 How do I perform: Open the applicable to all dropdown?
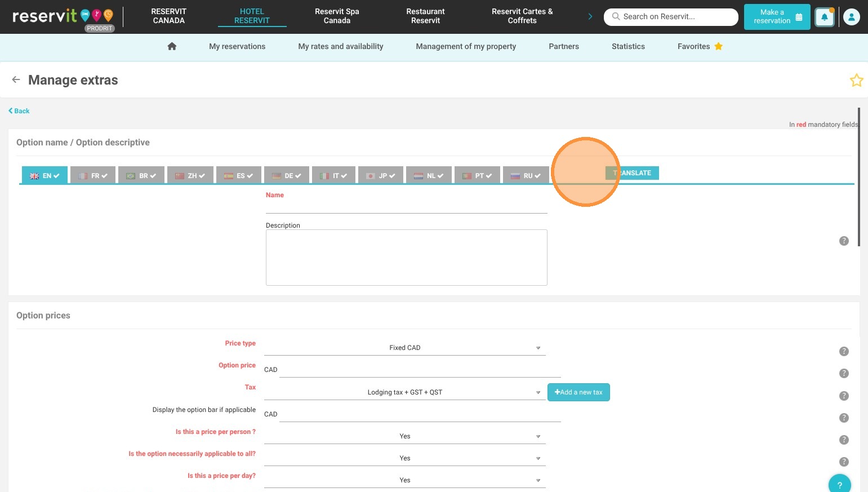(405, 458)
